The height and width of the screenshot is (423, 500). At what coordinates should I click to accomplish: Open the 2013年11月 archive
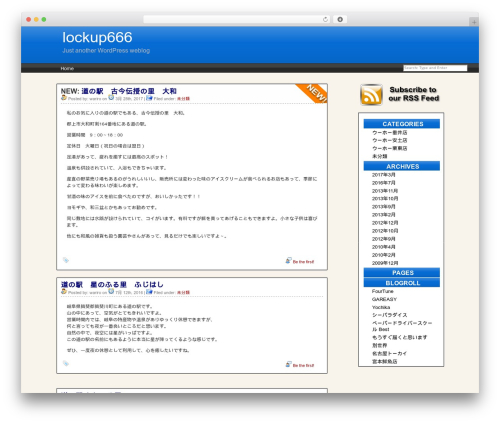385,191
